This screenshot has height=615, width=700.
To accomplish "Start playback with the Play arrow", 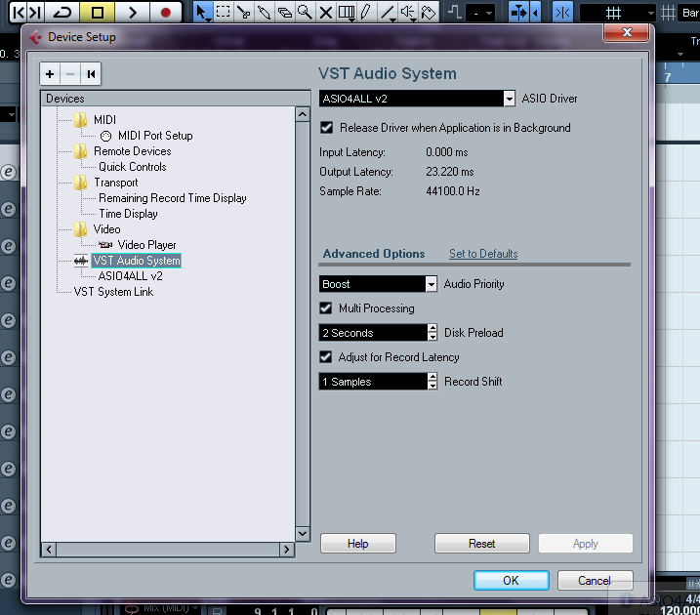I will click(x=132, y=12).
